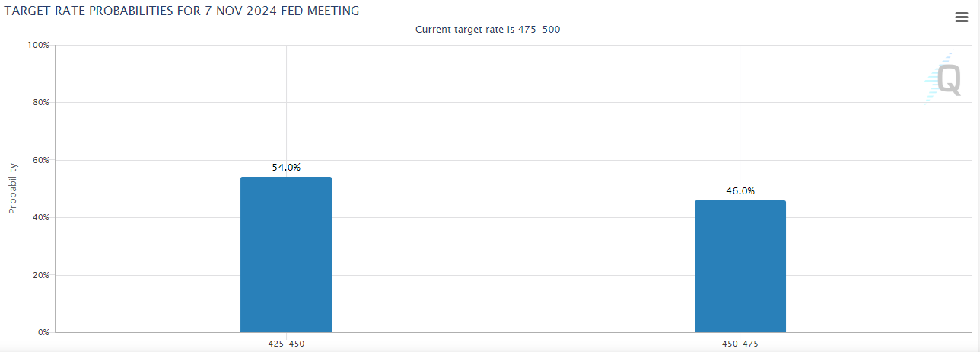
Task: Select the 425-450 probability bar
Action: [x=286, y=254]
